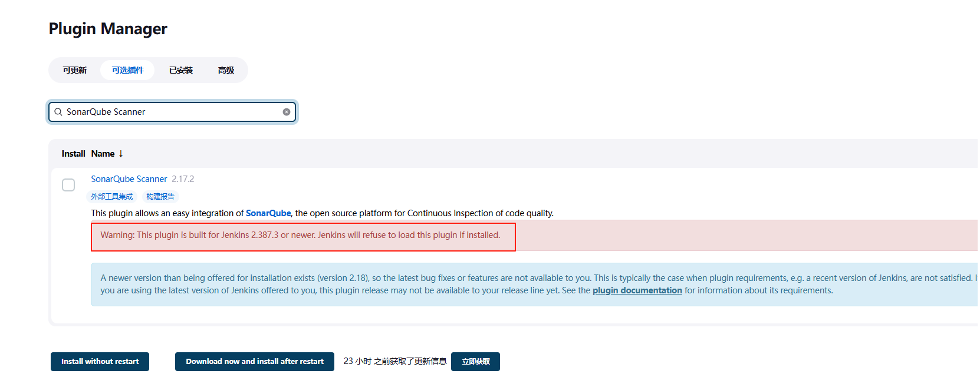
Task: Open the SonarQube Scanner plugin link
Action: click(129, 179)
